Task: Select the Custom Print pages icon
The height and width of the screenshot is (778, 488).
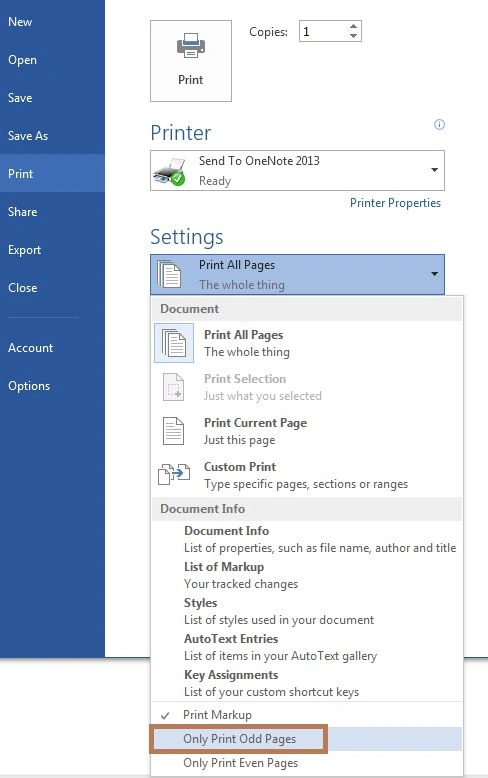Action: [174, 474]
